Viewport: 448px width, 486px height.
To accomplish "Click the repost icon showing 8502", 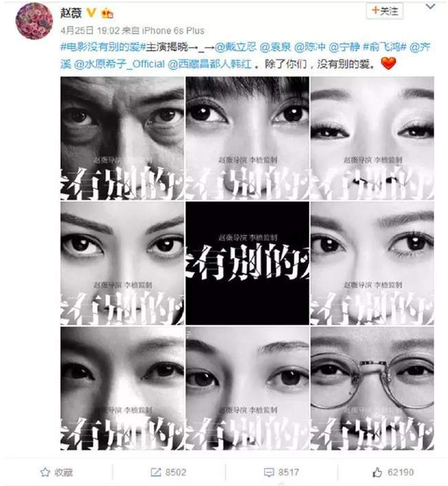I will [x=156, y=472].
